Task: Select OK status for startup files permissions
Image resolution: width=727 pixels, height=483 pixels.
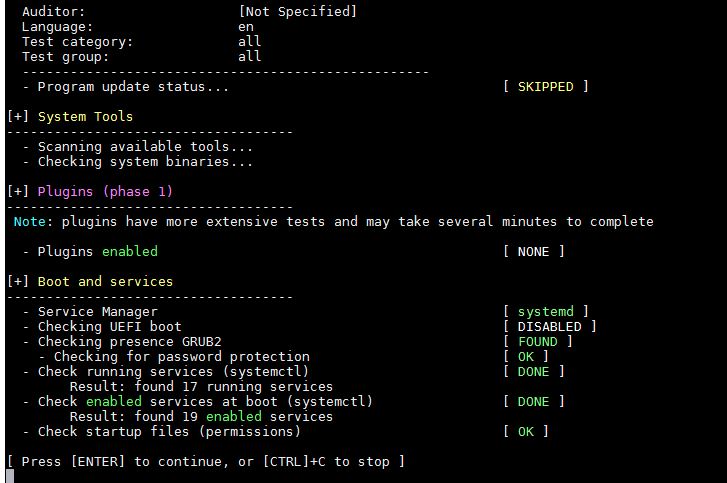Action: (525, 432)
